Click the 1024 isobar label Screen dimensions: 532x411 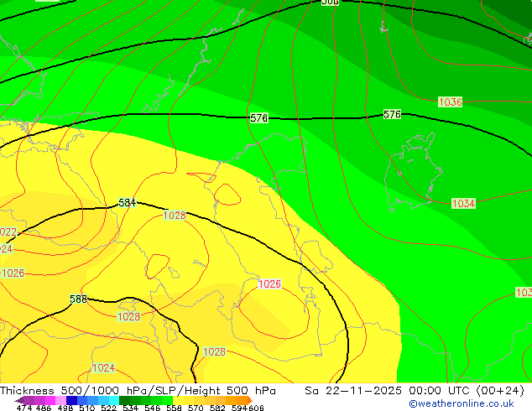pos(104,368)
